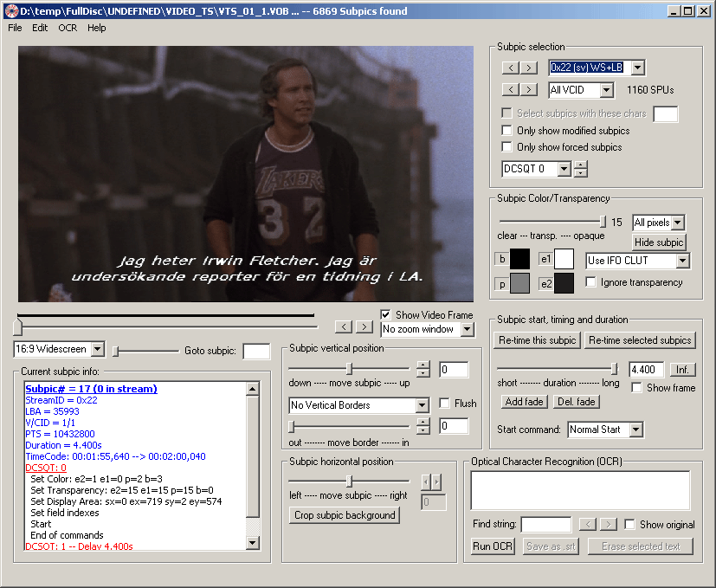Click the e2 color label button

[545, 284]
